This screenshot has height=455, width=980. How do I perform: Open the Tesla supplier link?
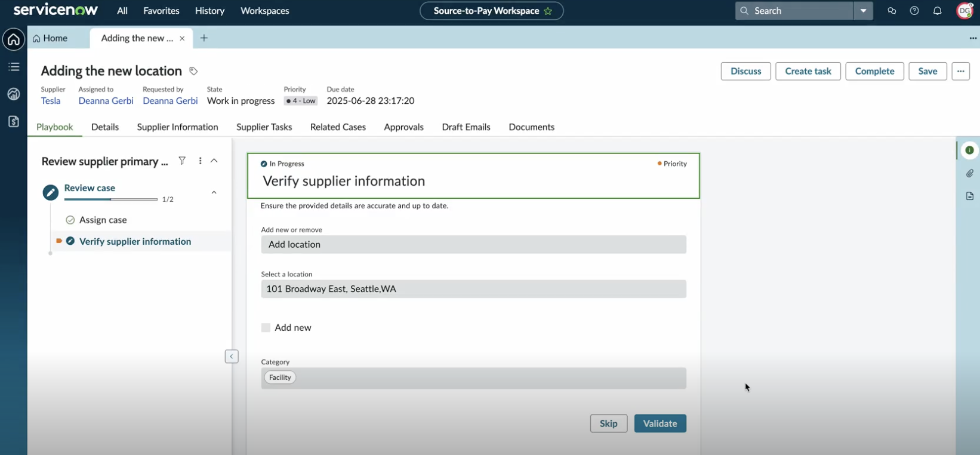coord(51,101)
